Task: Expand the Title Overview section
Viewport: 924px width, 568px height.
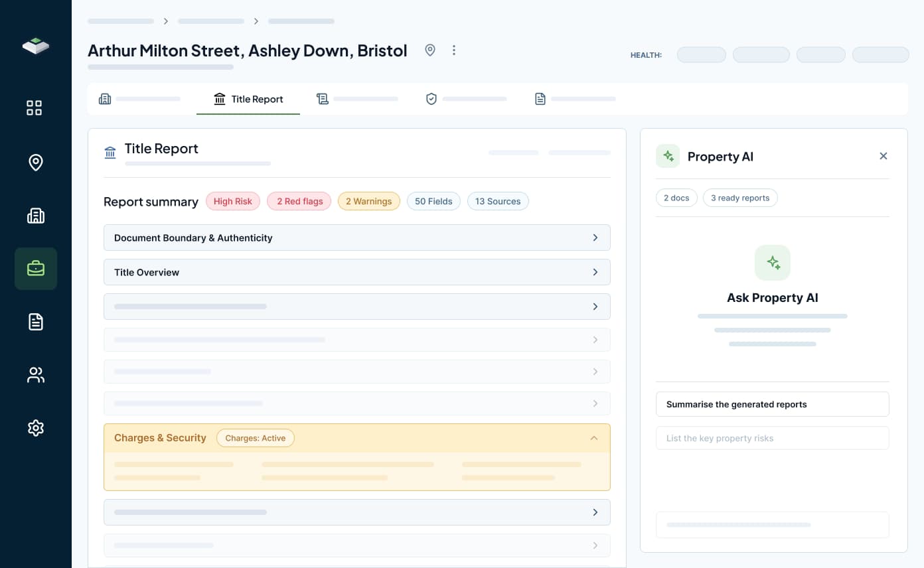Action: tap(357, 272)
